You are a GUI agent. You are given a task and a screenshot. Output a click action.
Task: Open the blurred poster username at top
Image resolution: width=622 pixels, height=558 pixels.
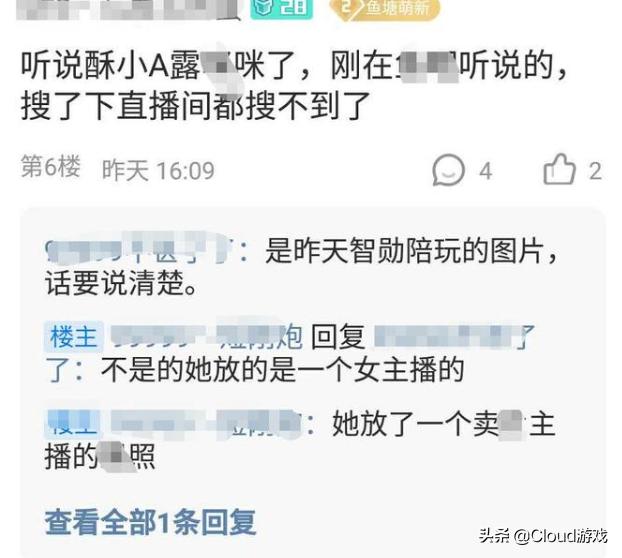(x=128, y=9)
